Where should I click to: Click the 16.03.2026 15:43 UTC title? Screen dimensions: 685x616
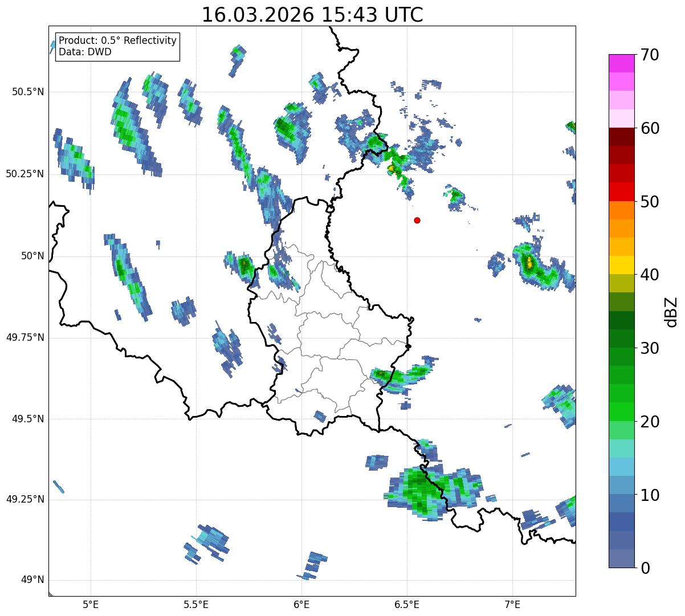coord(312,15)
